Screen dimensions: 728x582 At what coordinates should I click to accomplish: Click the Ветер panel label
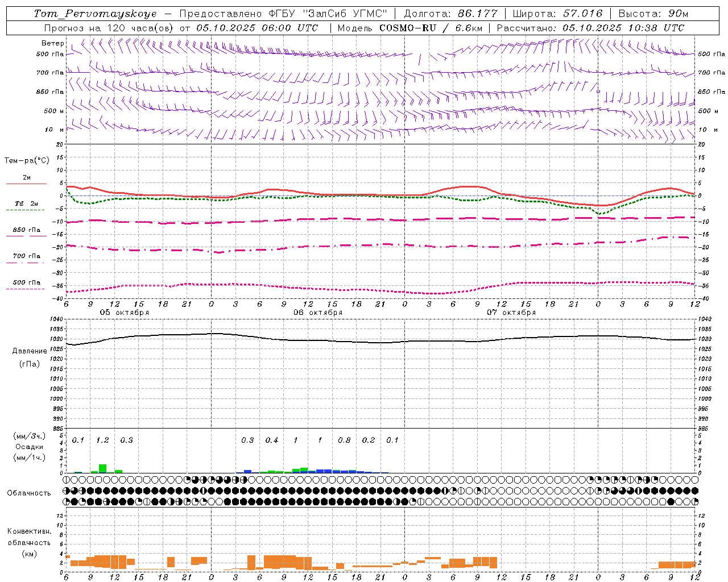(x=52, y=43)
